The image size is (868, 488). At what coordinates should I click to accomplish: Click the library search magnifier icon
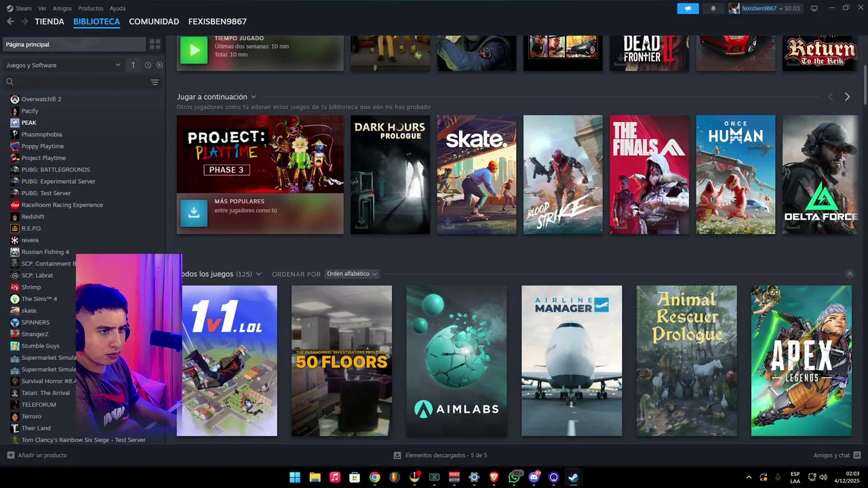[9, 82]
